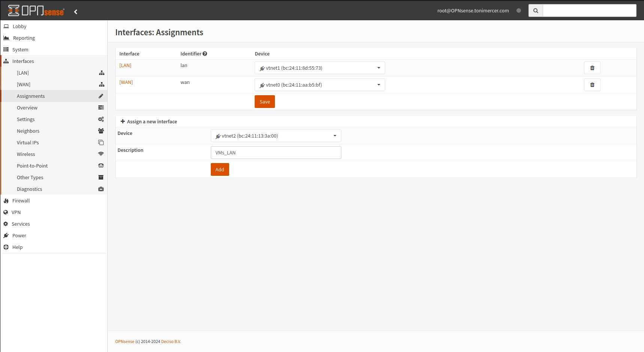644x352 pixels.
Task: Click the wifi icon beside Wireless
Action: pos(101,154)
